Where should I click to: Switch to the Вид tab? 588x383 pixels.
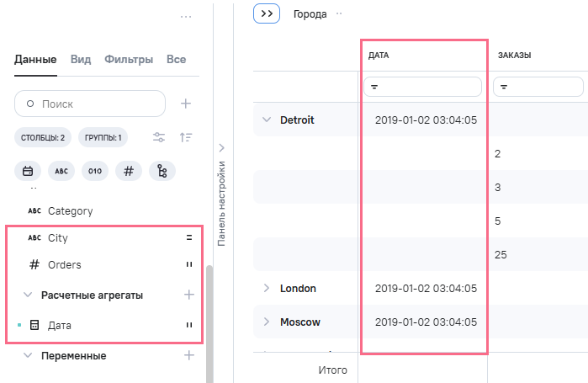(x=81, y=60)
